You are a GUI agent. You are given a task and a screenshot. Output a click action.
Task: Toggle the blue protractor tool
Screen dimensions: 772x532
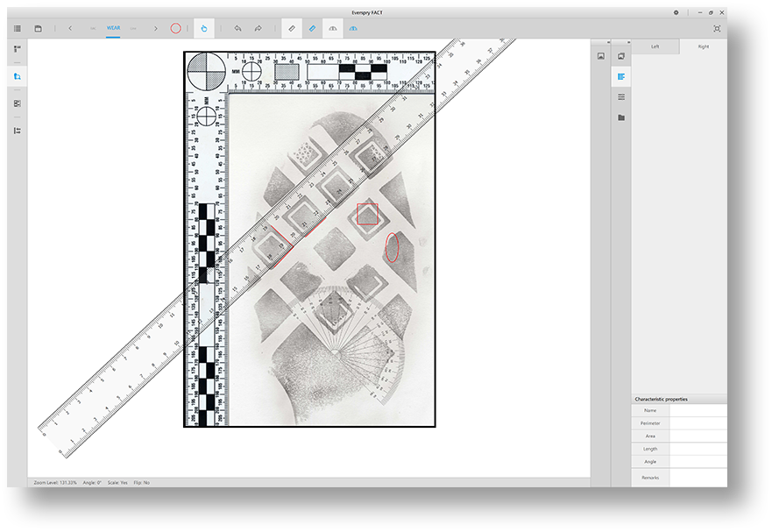pyautogui.click(x=353, y=29)
